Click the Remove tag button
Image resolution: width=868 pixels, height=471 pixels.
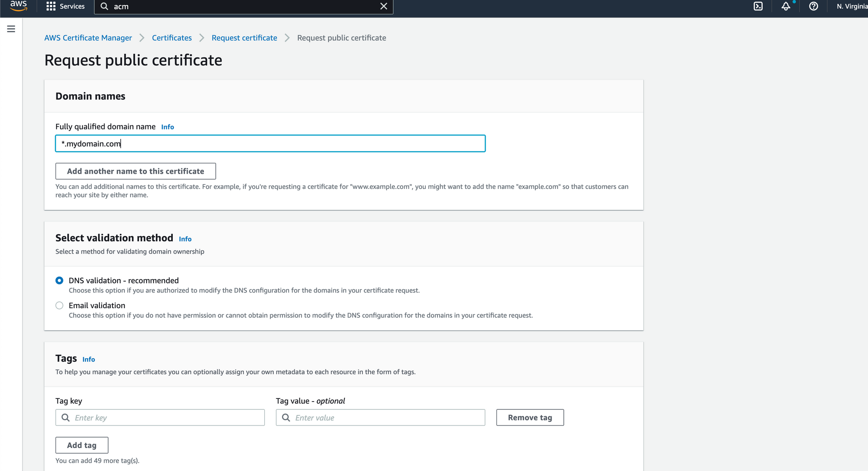click(530, 418)
